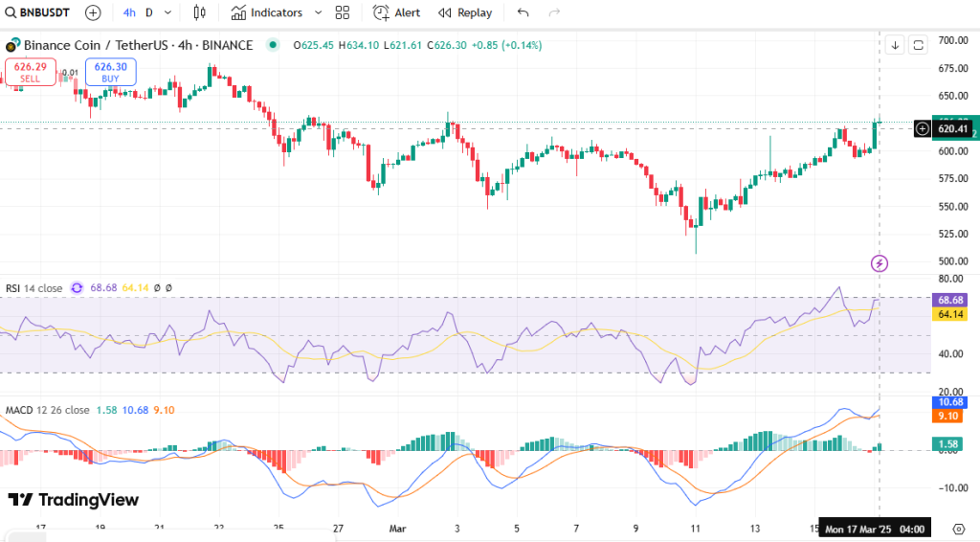Click the 626.29 SELL button
980x542 pixels.
click(30, 72)
